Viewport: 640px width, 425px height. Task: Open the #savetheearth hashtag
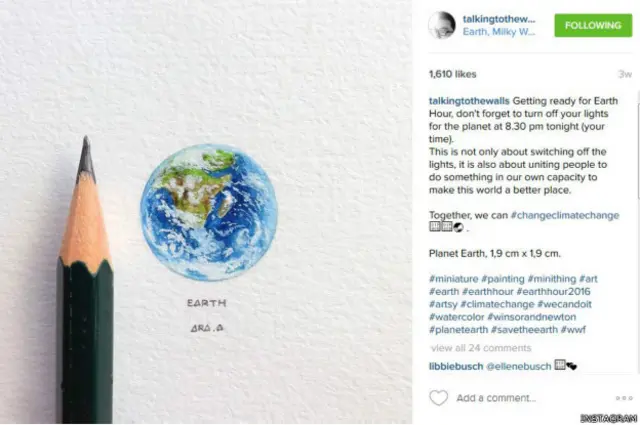click(x=524, y=329)
